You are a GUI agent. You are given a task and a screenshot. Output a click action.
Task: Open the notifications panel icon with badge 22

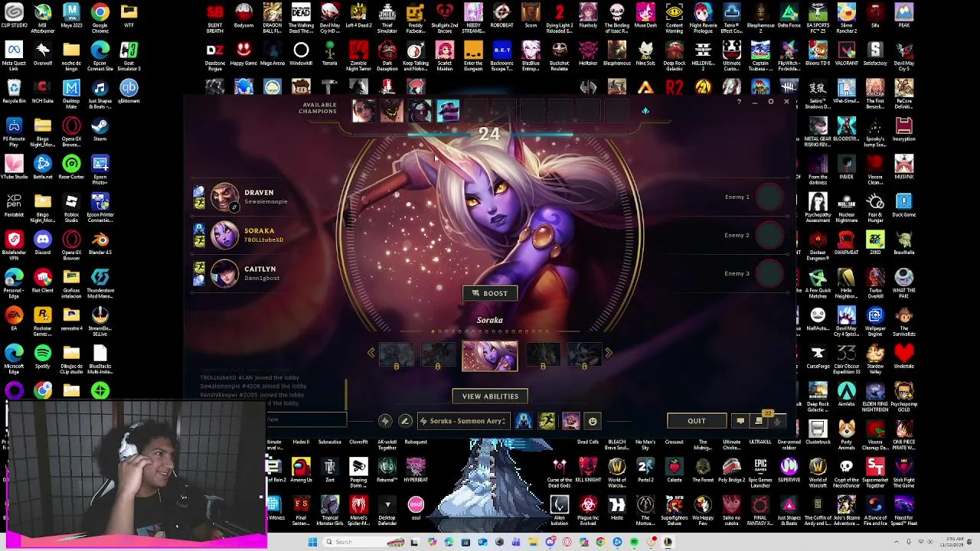click(759, 421)
